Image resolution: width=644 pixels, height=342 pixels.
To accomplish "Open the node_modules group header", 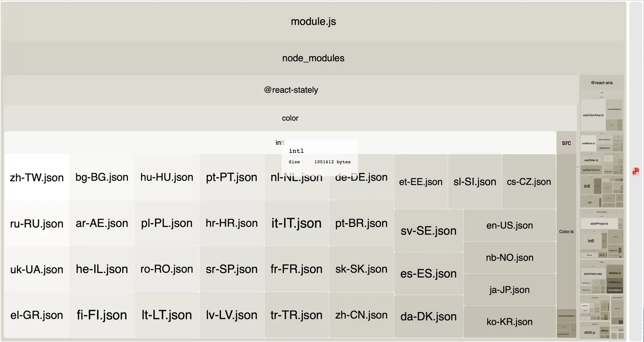I will point(313,58).
